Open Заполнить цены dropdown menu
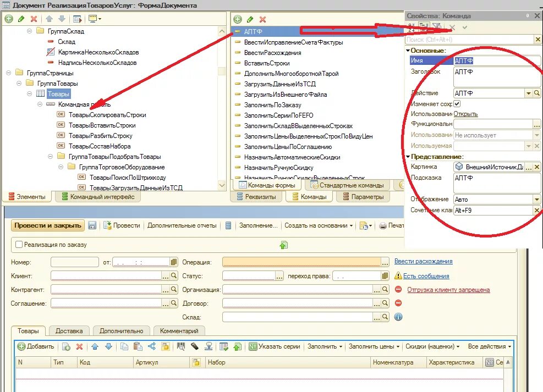 pos(374,346)
